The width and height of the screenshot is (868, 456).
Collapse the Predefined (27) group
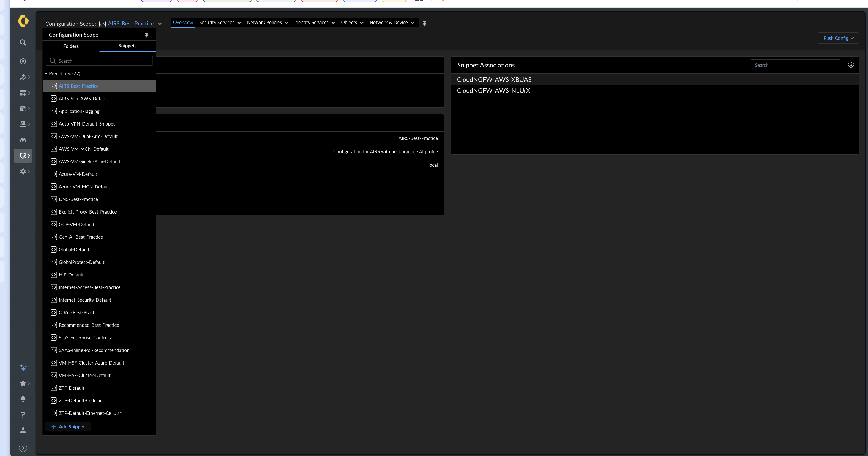46,73
